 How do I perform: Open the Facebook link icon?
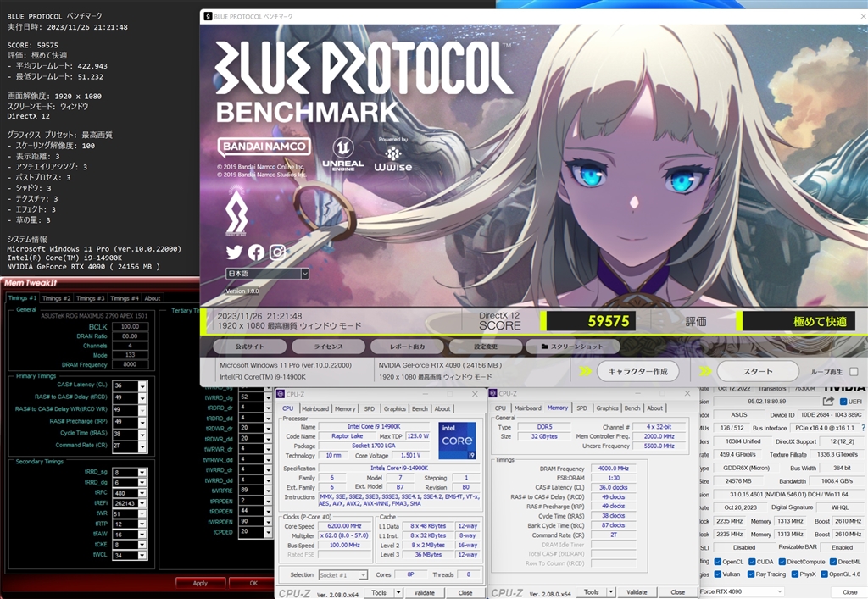(x=256, y=252)
